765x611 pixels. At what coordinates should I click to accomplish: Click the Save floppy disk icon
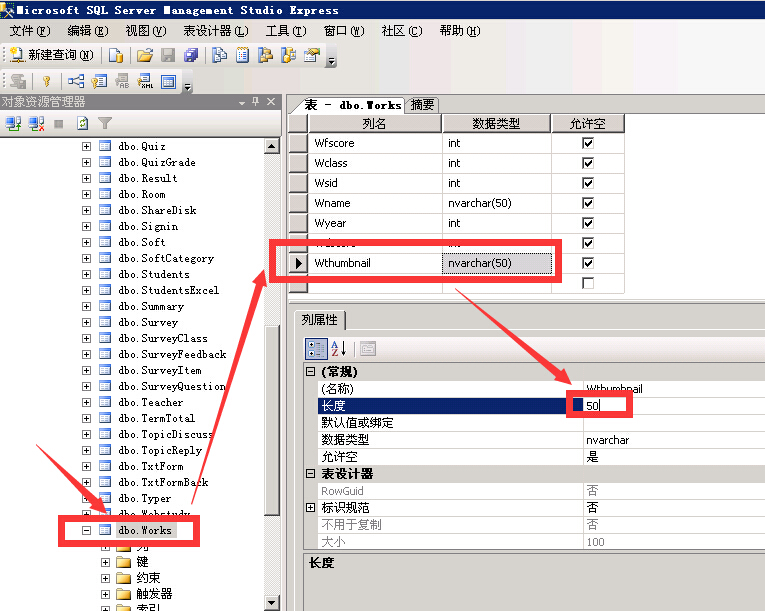[x=168, y=55]
